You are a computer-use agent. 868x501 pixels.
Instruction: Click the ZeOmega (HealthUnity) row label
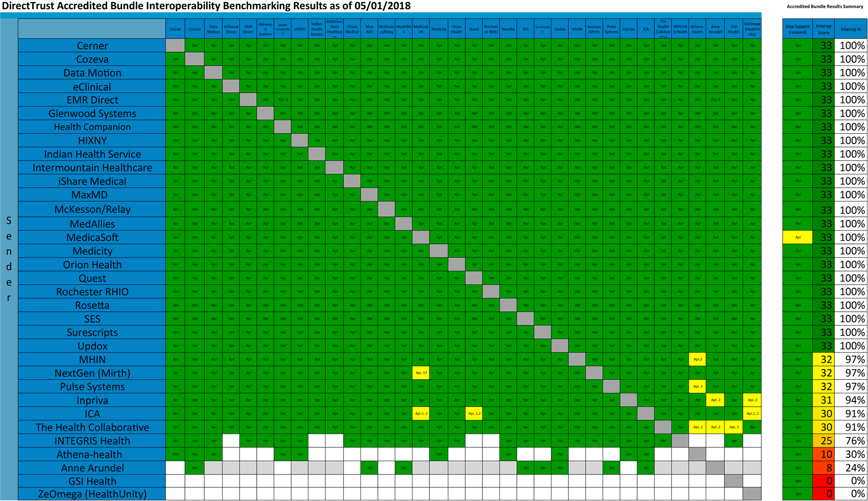[x=92, y=494]
